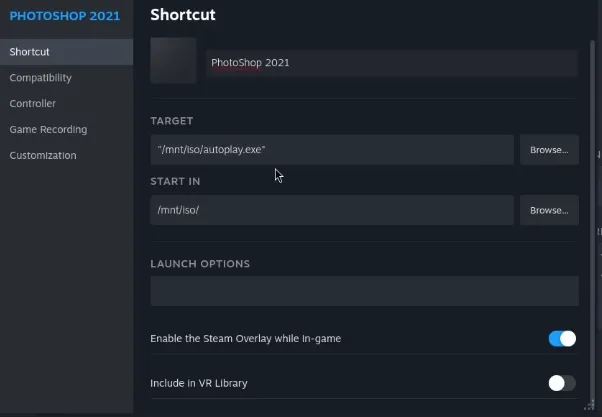Screen dimensions: 602x417
Task: Click Browse next to the Start In field
Action: tap(549, 210)
